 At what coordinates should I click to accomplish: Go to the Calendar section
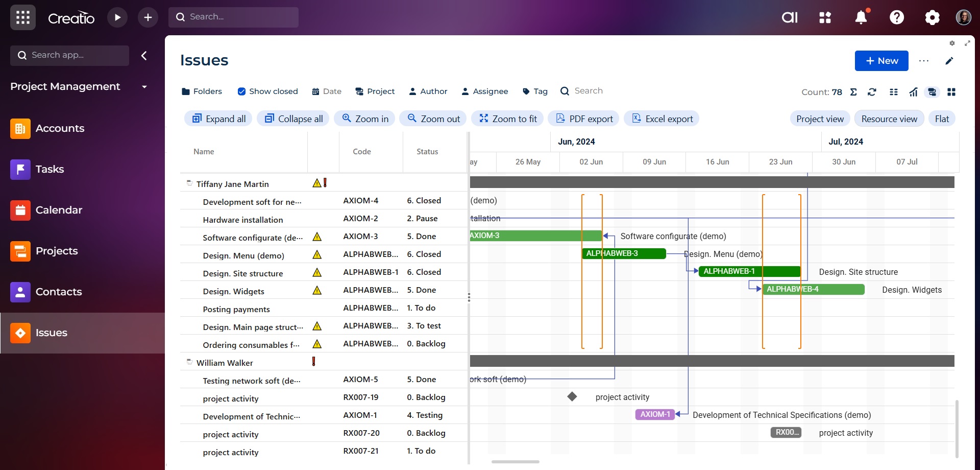(x=58, y=210)
